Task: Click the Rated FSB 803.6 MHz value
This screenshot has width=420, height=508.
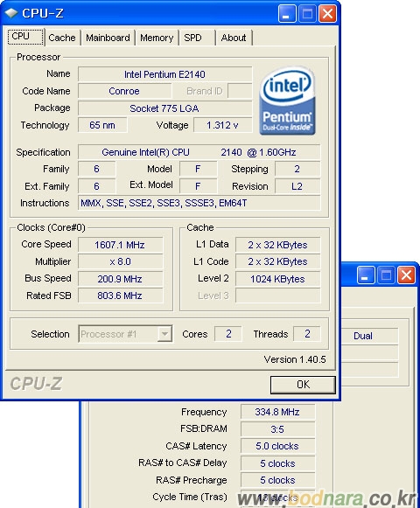Action: coord(120,296)
